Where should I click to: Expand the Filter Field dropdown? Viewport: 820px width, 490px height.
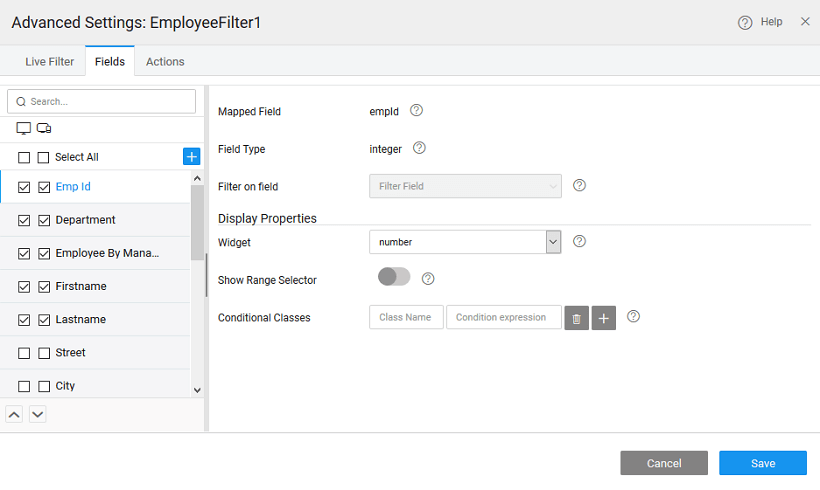pyautogui.click(x=464, y=186)
